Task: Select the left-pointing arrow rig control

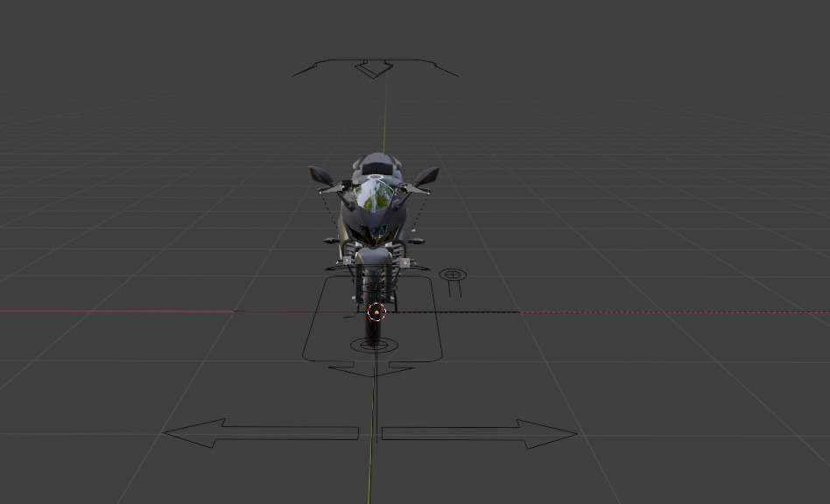Action: (260, 433)
